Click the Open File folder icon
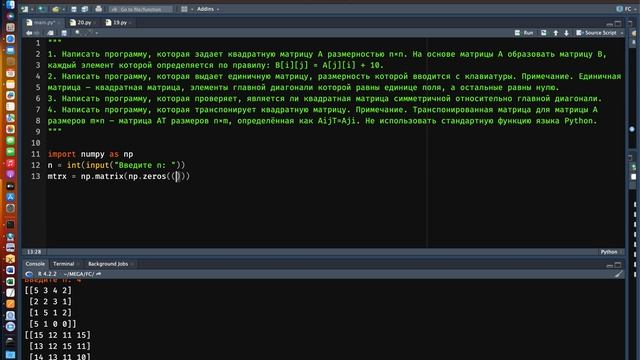640x360 pixels. click(x=55, y=9)
